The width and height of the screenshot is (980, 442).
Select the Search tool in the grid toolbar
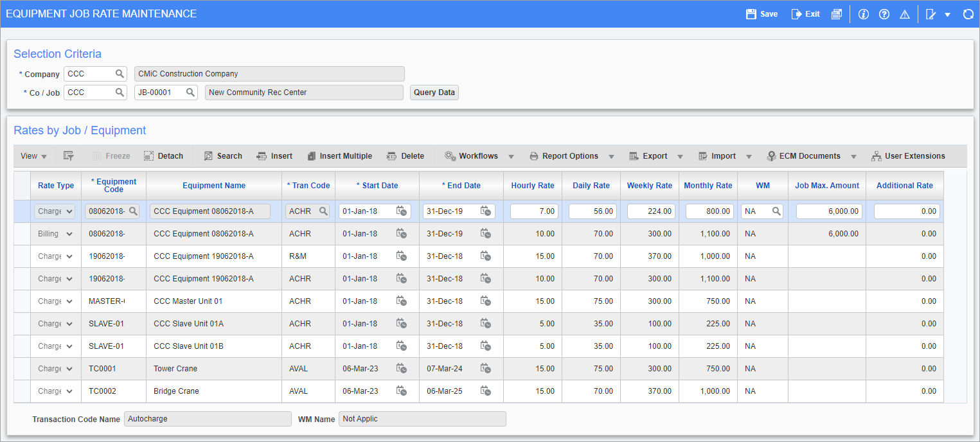[223, 155]
